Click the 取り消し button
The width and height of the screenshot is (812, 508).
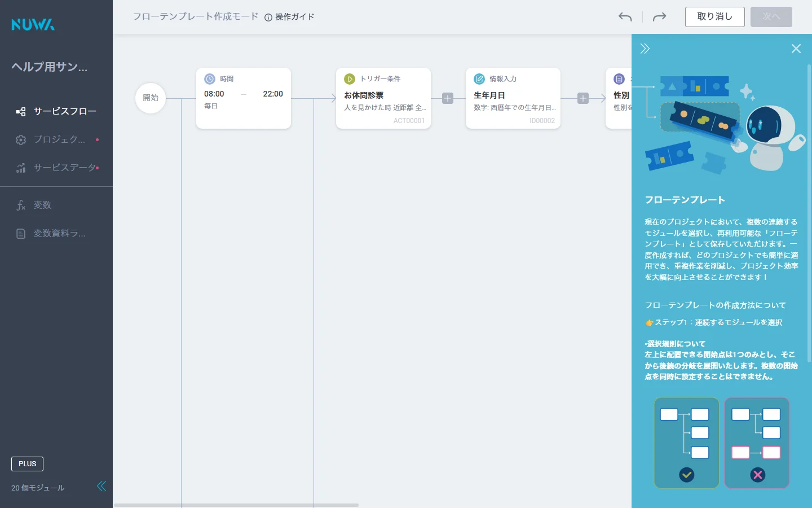(x=715, y=17)
